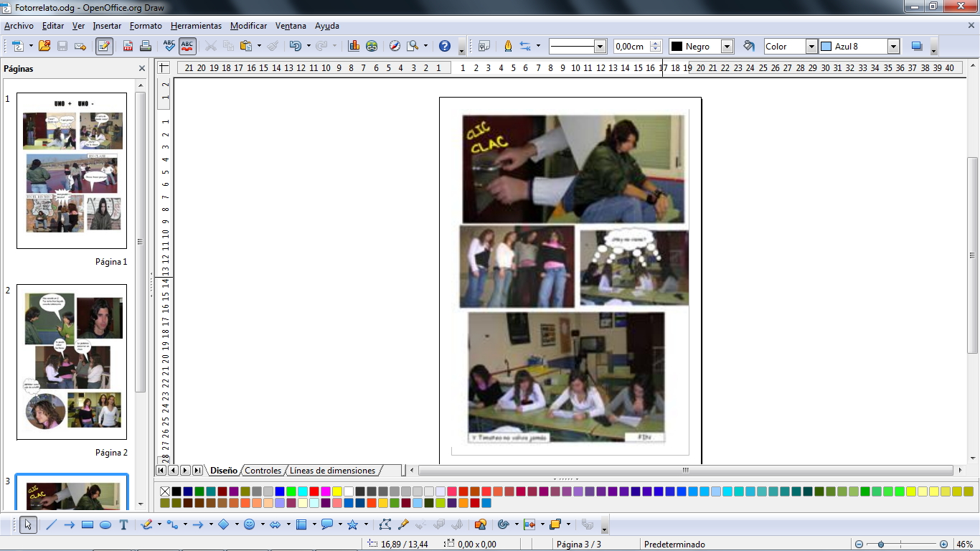
Task: Open the Herramientas menu
Action: [196, 26]
